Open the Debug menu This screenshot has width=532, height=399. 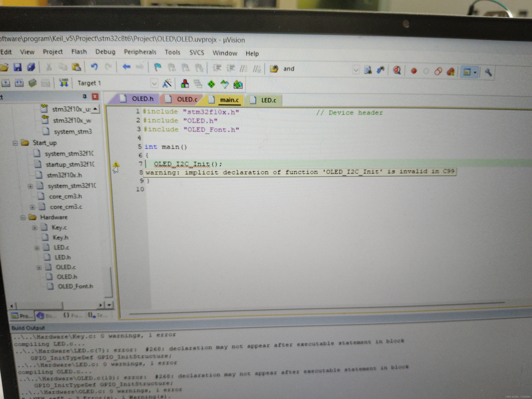click(x=105, y=52)
